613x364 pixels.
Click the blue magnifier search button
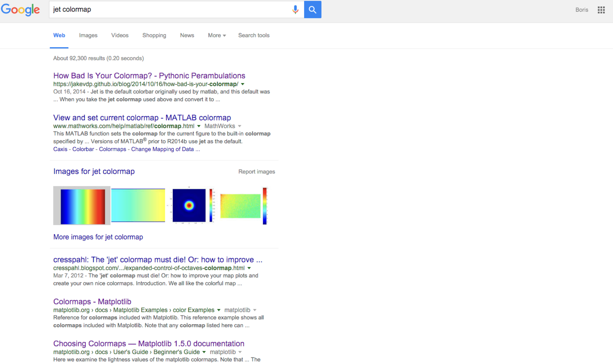point(312,10)
